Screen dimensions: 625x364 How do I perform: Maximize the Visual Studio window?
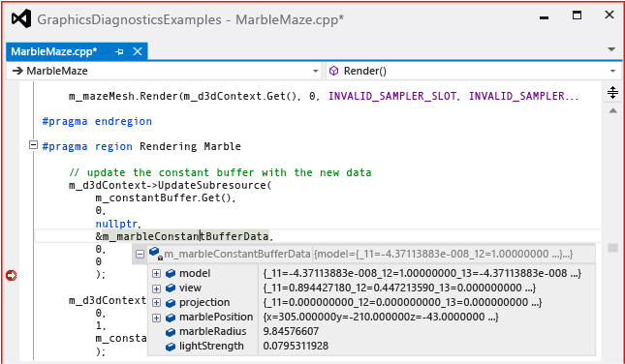tap(577, 15)
